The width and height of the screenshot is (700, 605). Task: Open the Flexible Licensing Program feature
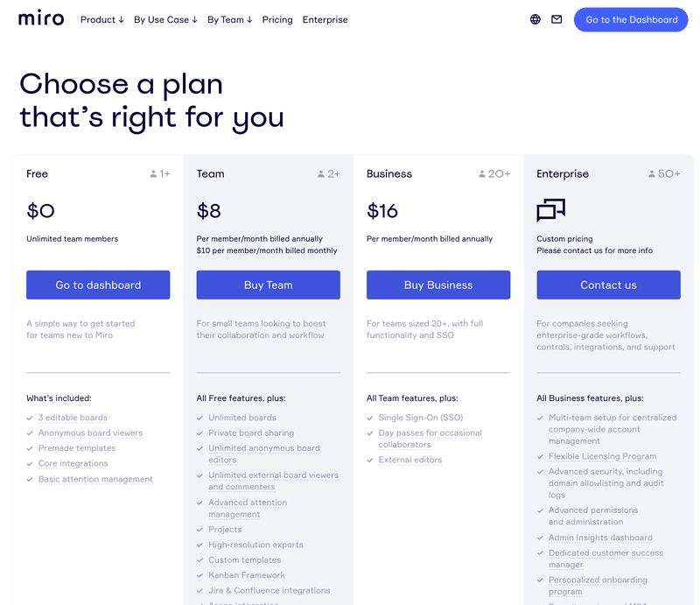[x=602, y=456]
